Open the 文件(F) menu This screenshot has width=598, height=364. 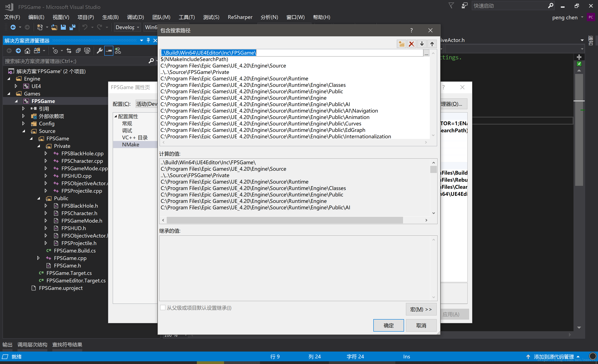pos(12,17)
